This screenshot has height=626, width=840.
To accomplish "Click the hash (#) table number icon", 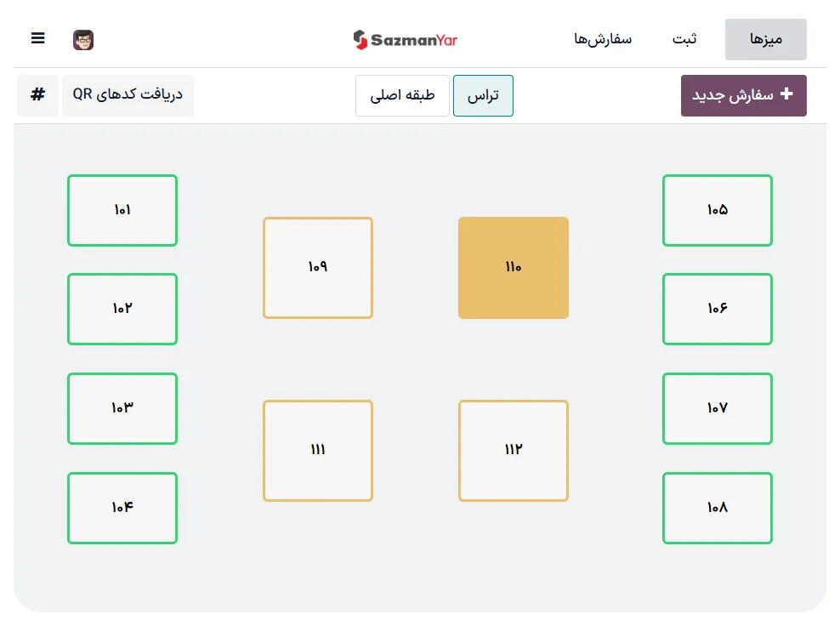I will click(x=37, y=95).
